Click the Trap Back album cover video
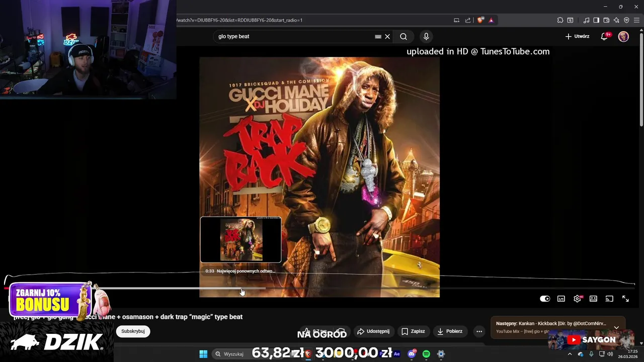This screenshot has width=644, height=362. [319, 177]
